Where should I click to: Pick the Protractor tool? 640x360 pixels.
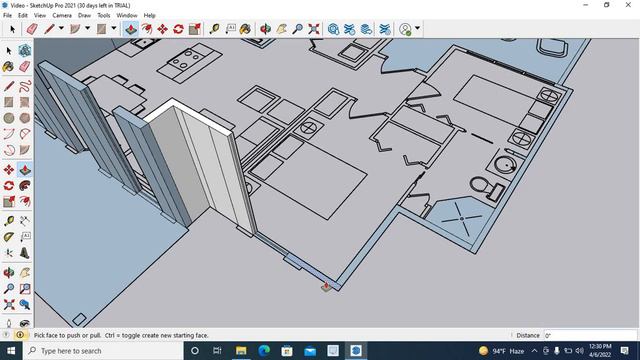[x=9, y=237]
